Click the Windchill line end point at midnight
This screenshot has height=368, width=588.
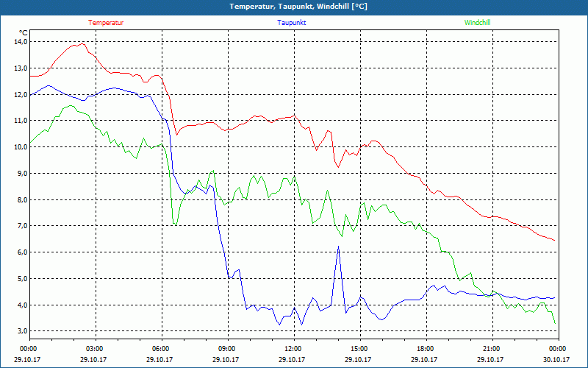coord(555,323)
